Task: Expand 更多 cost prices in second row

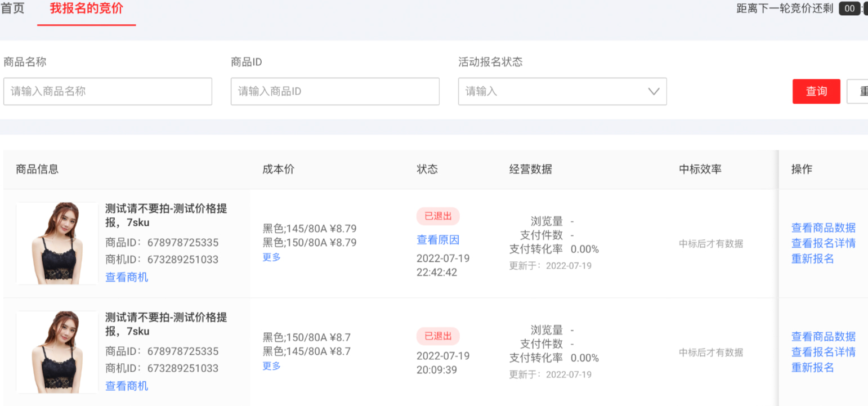Action: pyautogui.click(x=271, y=366)
